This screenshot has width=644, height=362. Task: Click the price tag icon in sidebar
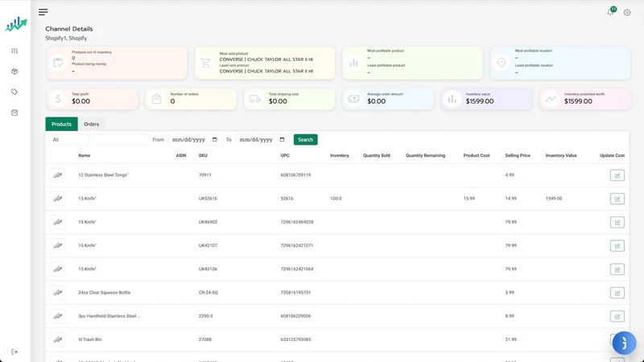click(14, 92)
